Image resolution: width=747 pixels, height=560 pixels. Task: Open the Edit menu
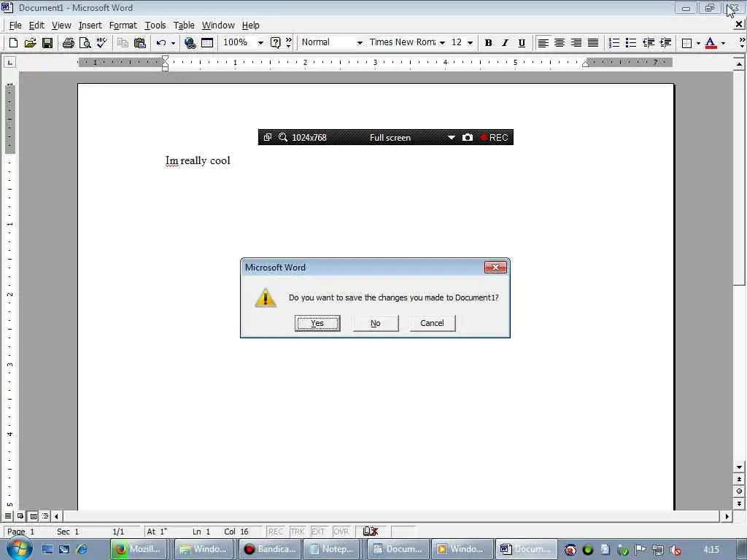click(36, 26)
